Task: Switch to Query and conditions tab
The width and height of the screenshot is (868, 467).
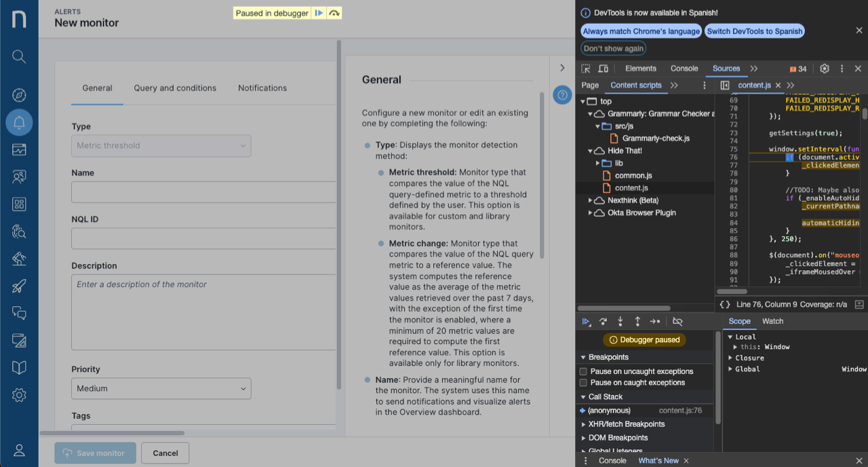Action: pyautogui.click(x=175, y=88)
